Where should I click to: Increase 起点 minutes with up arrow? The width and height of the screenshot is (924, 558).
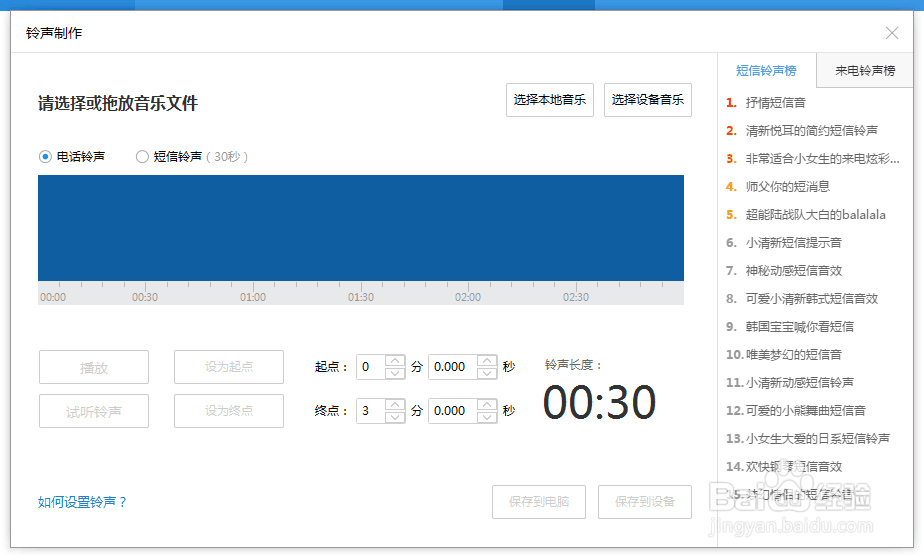pyautogui.click(x=395, y=361)
